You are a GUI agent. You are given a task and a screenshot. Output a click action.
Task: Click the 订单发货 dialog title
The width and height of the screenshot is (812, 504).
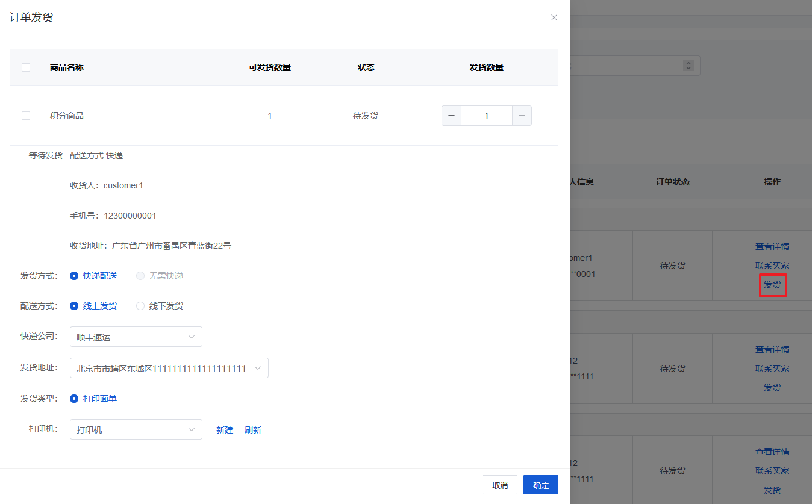(31, 17)
